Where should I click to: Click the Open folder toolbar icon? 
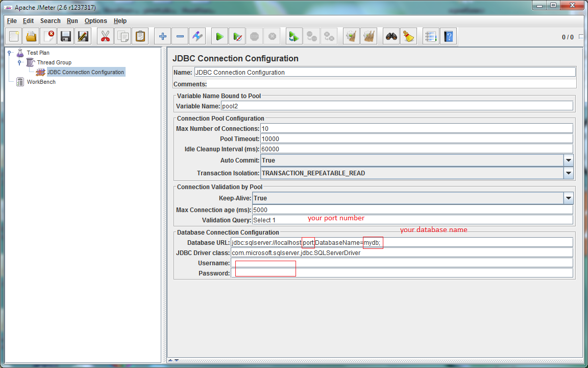pyautogui.click(x=31, y=36)
